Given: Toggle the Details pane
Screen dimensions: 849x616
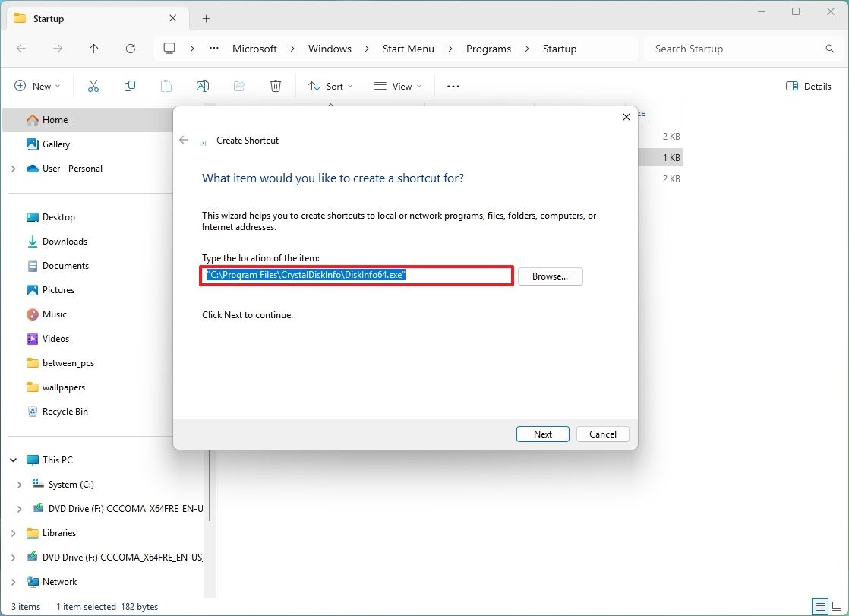Looking at the screenshot, I should coord(808,86).
